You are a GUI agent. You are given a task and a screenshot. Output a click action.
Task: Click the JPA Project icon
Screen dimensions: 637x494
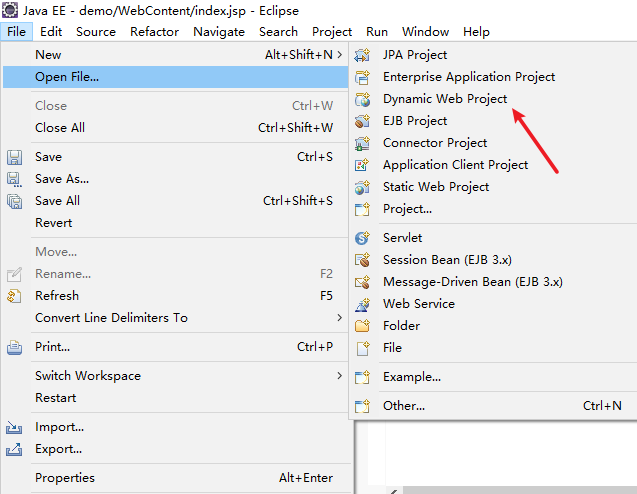coord(362,55)
